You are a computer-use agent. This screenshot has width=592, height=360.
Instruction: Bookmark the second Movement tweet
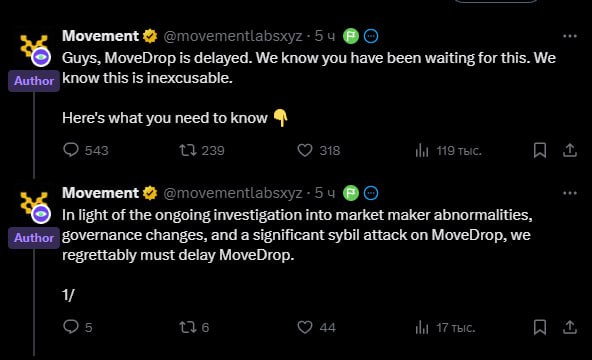pos(540,327)
